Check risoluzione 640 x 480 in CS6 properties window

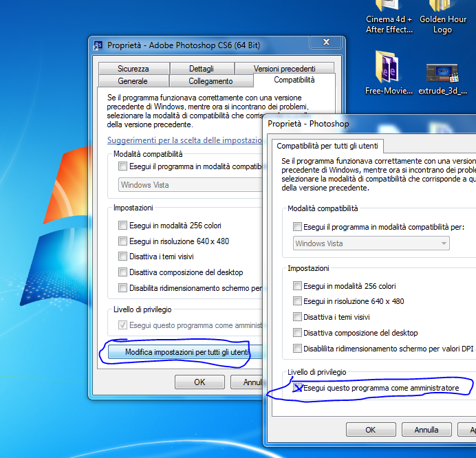click(122, 241)
